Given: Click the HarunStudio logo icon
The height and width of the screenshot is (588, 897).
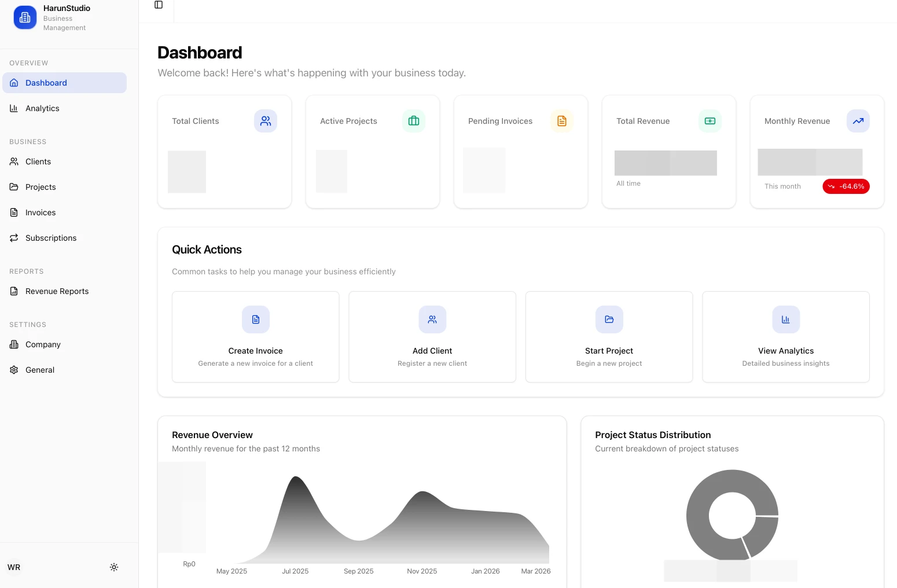Looking at the screenshot, I should (x=25, y=17).
